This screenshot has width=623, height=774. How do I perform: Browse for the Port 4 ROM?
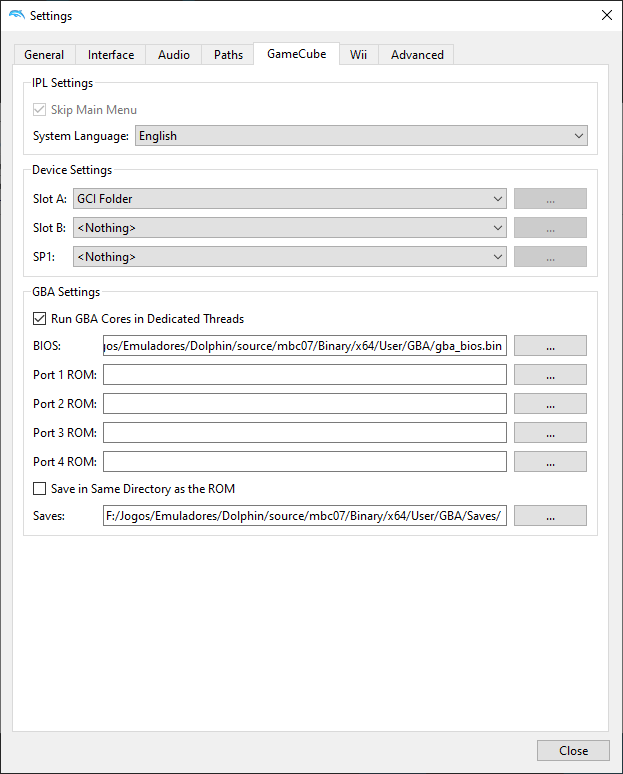(x=550, y=462)
